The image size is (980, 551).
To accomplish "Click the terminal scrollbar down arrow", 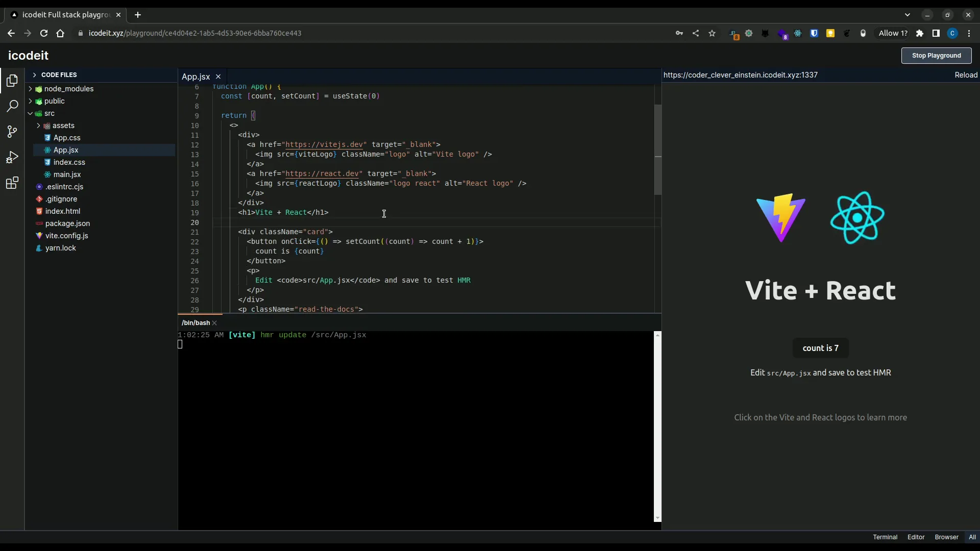I will pos(657,518).
